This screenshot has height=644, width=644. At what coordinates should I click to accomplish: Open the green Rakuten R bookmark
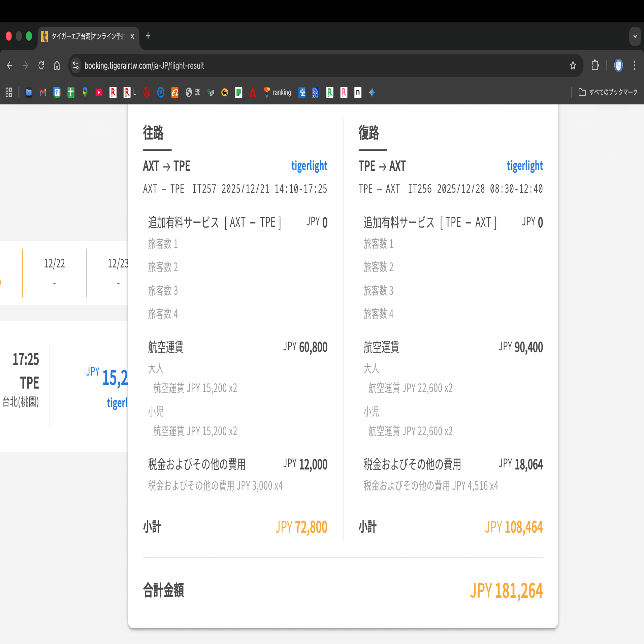coord(330,92)
